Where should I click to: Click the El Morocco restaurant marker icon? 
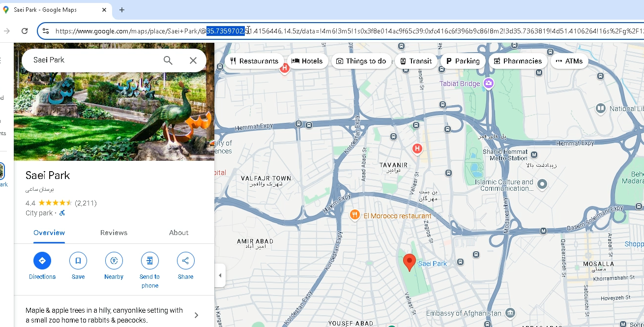tap(355, 215)
